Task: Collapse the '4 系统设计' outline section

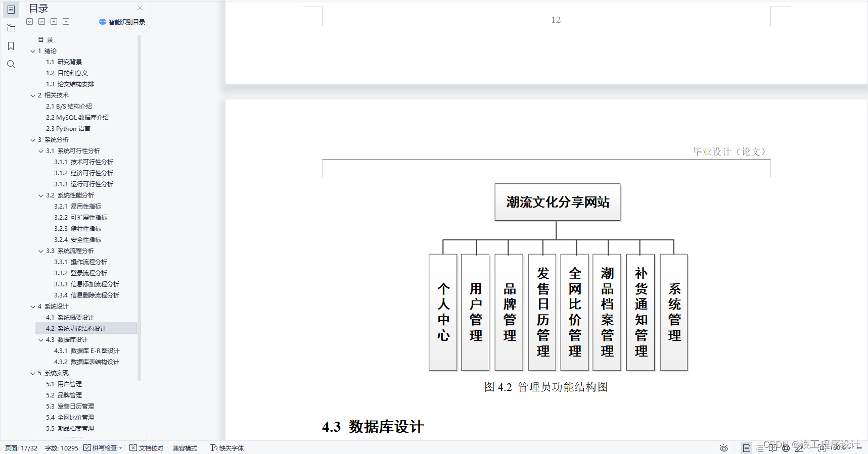Action: coord(33,307)
